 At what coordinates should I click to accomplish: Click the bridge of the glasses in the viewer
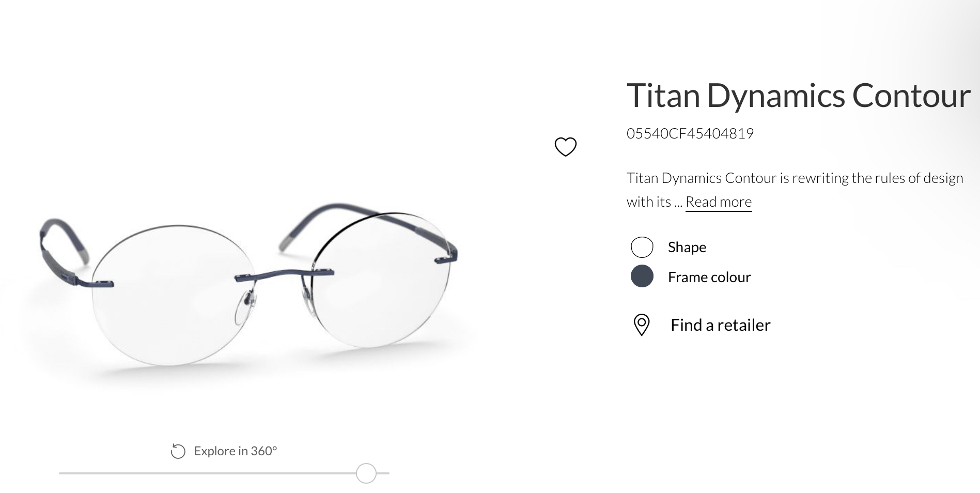point(284,275)
